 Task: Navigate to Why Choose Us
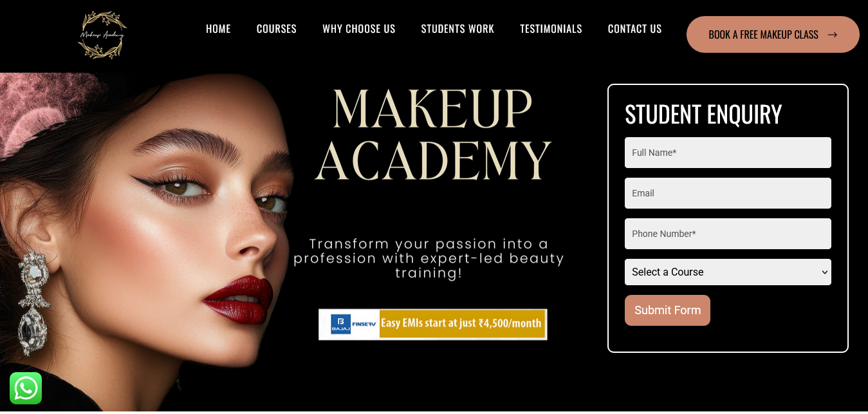coord(359,29)
